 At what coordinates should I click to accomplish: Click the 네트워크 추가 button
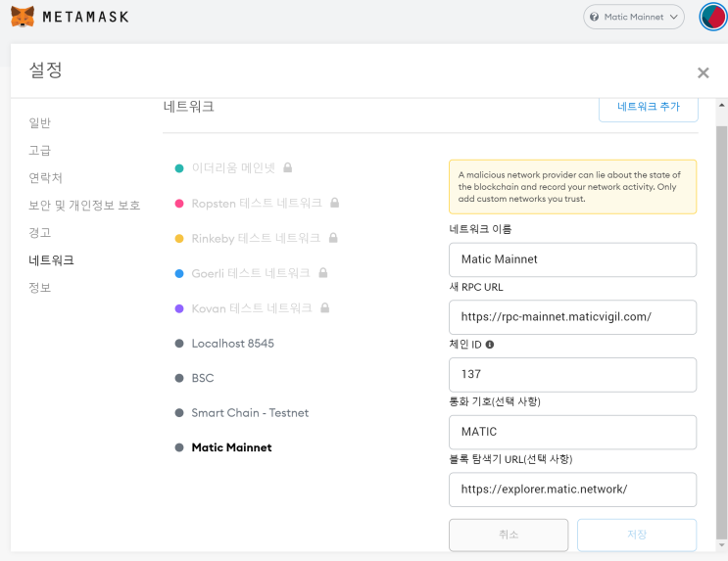(x=648, y=109)
